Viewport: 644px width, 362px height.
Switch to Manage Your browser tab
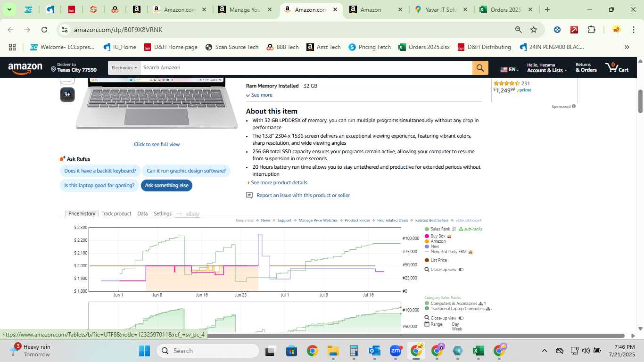pos(245,9)
